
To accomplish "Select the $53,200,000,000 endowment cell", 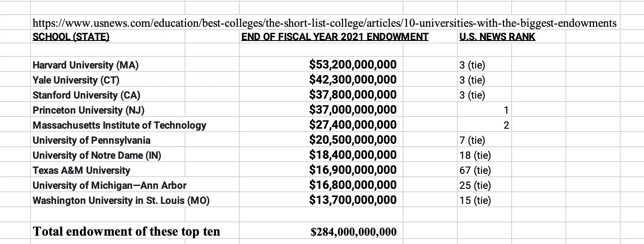I will pos(352,65).
